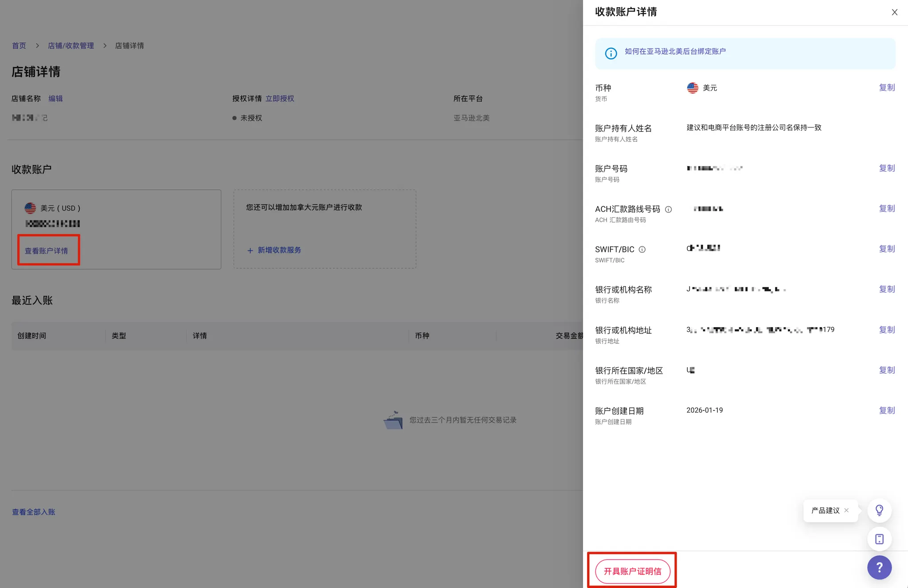
Task: Copy the 账户号码 value
Action: point(887,168)
